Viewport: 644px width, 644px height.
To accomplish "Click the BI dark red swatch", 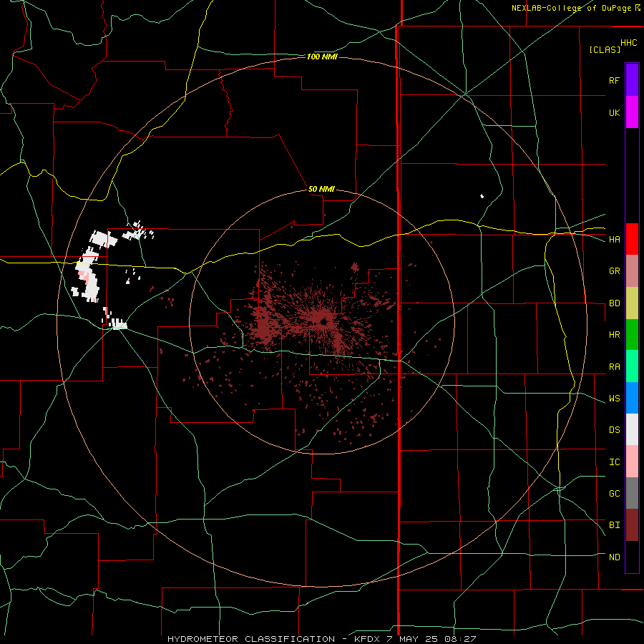I will point(632,525).
